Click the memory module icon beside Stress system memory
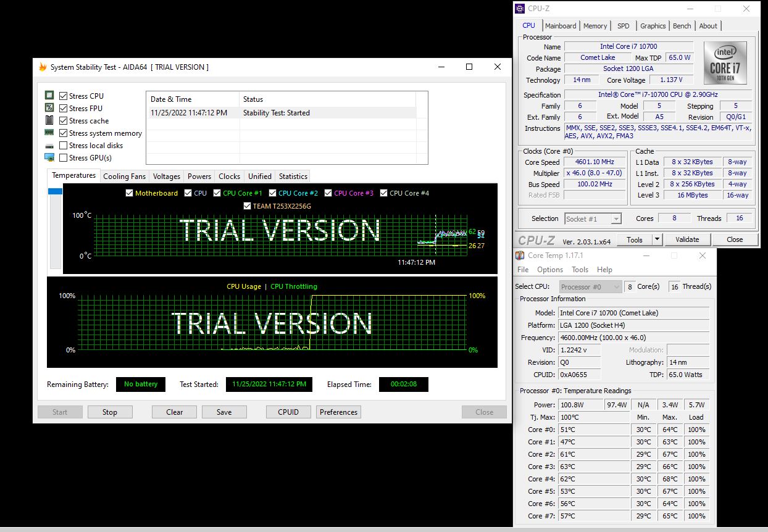This screenshot has width=768, height=532. 49,133
